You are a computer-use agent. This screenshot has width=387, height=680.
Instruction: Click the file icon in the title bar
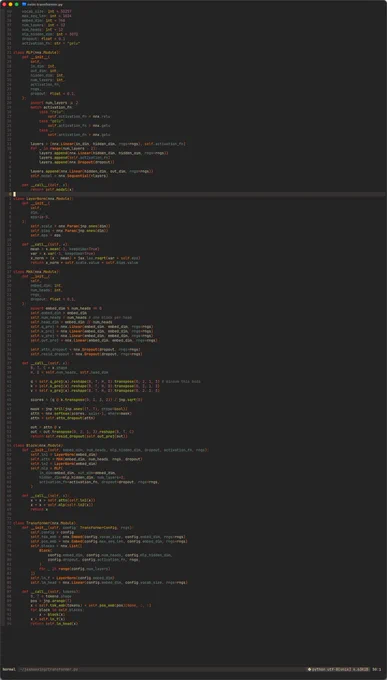click(24, 4)
